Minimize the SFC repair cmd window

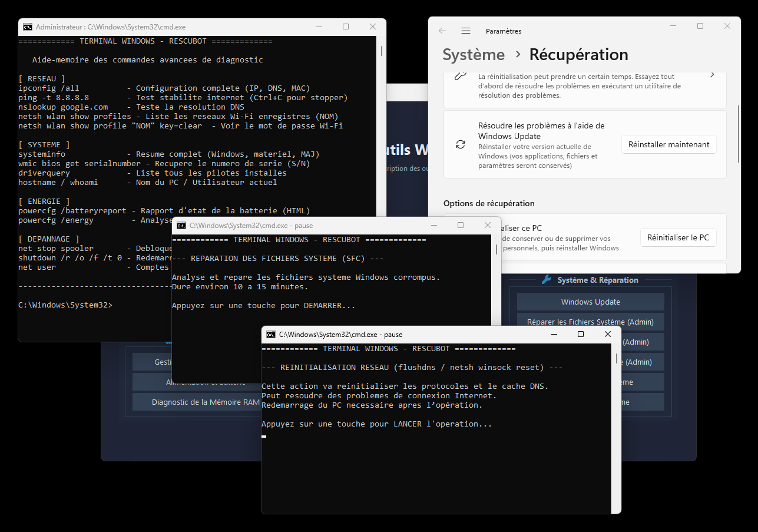point(433,226)
